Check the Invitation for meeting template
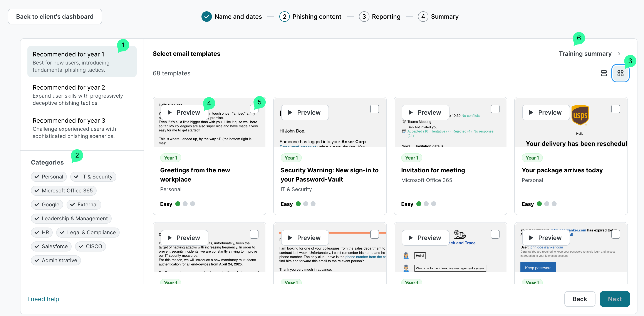Screen dimensions: 644x316 pos(495,109)
